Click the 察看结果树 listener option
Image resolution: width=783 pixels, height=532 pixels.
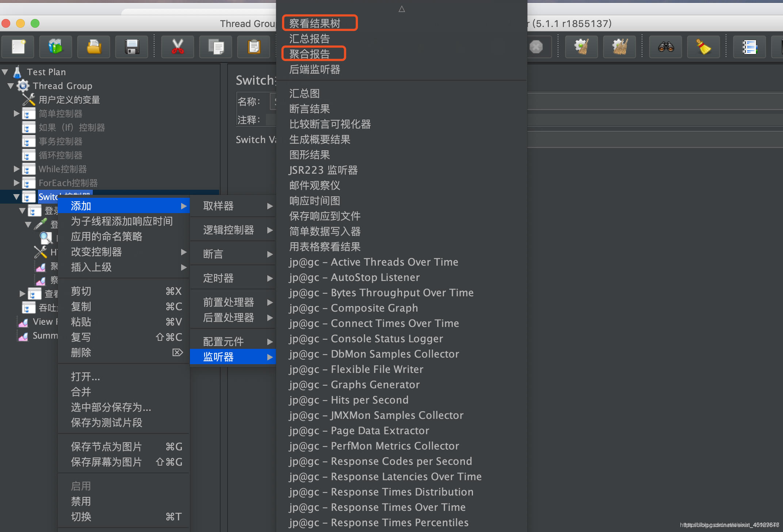[315, 23]
